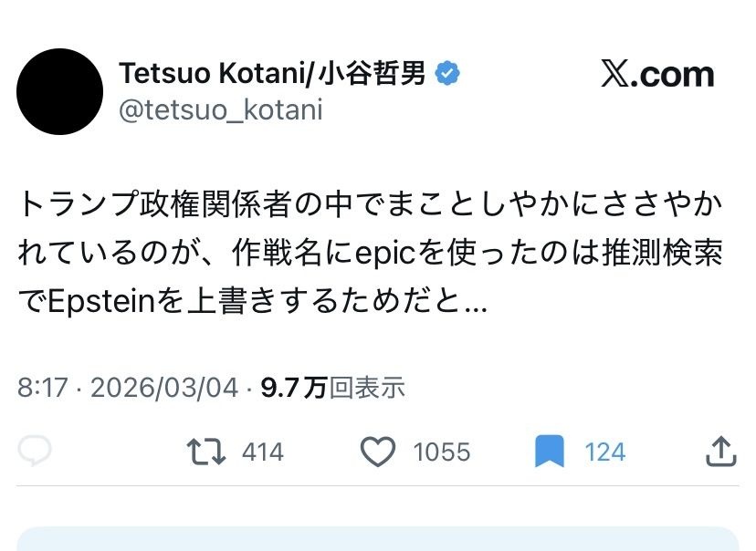The width and height of the screenshot is (756, 551).
Task: Repost the tweet using the retweet arrows
Action: pos(206,452)
